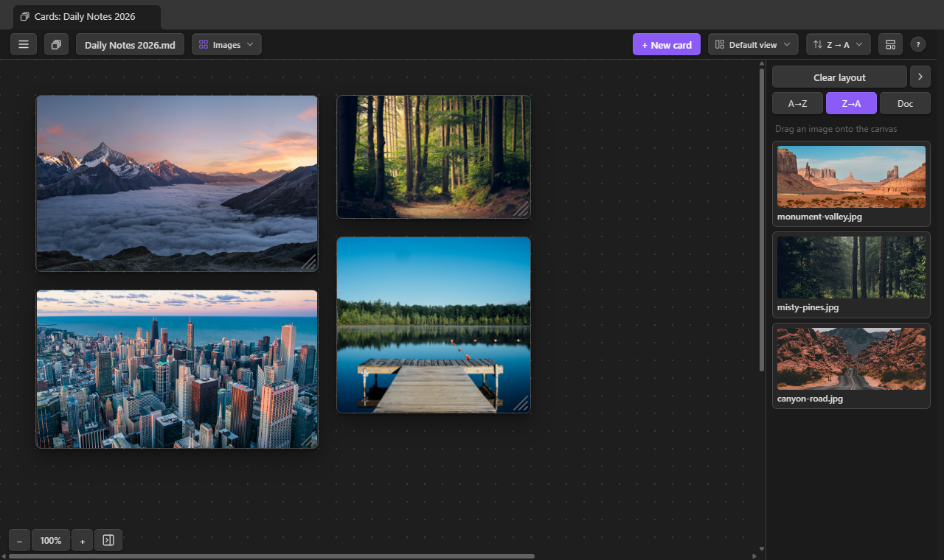Select the misty-pines.jpg thumbnail

[x=851, y=267]
